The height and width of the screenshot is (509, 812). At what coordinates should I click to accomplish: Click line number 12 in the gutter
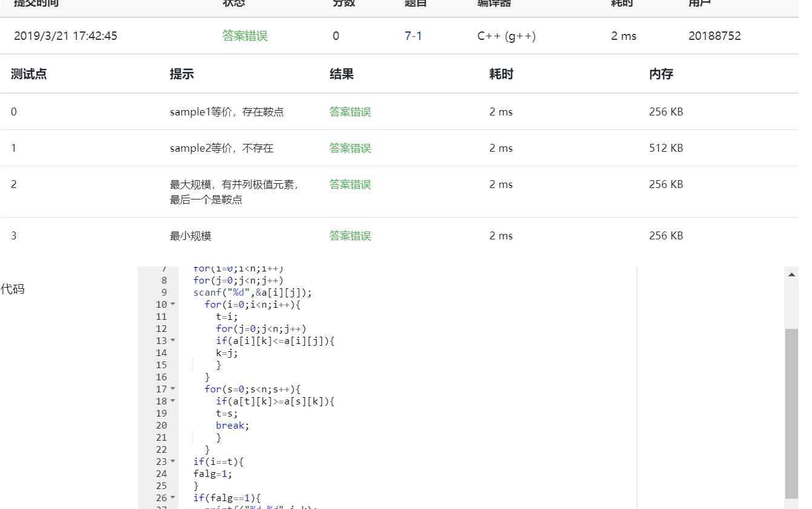pos(161,328)
